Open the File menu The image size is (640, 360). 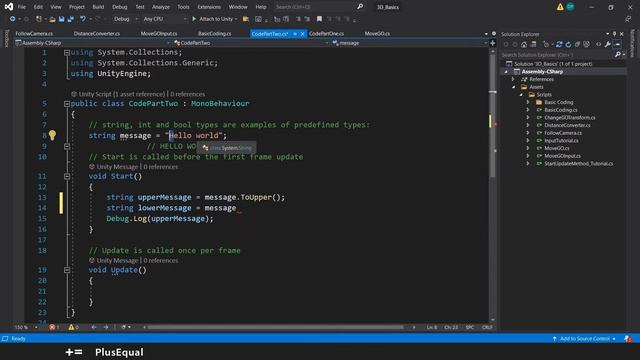pos(22,7)
